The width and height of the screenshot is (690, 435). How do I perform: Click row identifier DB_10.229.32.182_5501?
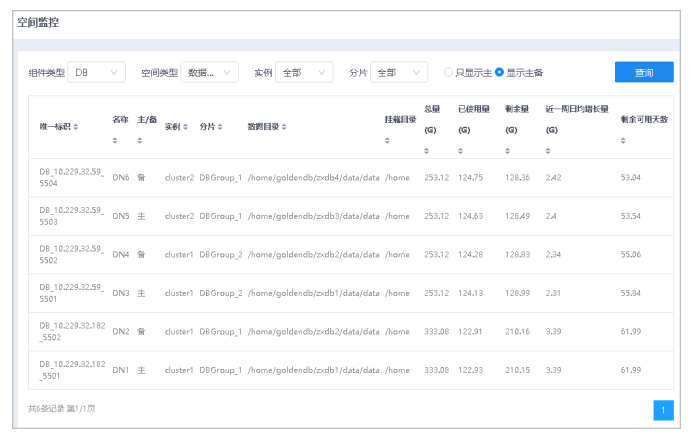[x=72, y=370]
